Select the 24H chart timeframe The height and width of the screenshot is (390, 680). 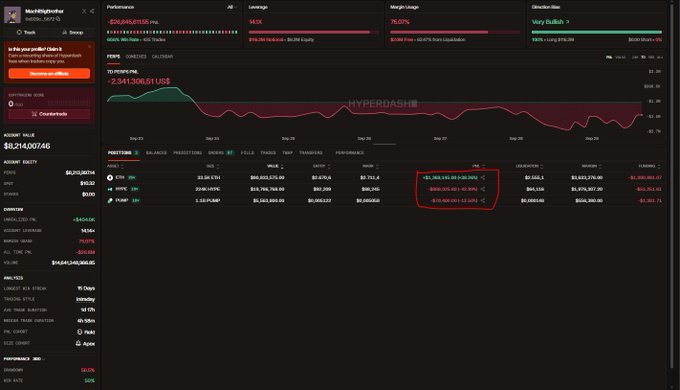tap(635, 57)
